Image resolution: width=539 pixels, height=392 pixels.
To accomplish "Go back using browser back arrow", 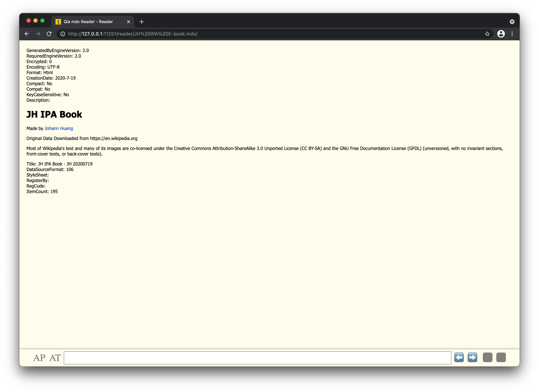I will (x=27, y=34).
